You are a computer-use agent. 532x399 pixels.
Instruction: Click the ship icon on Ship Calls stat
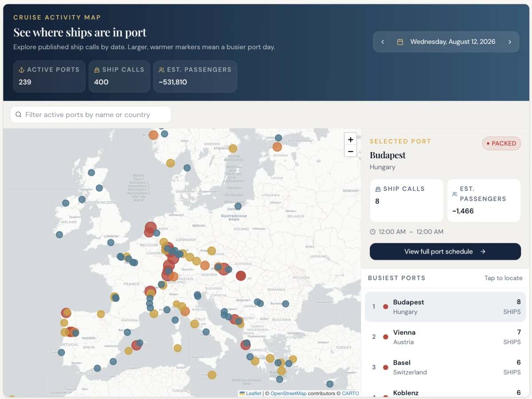97,70
